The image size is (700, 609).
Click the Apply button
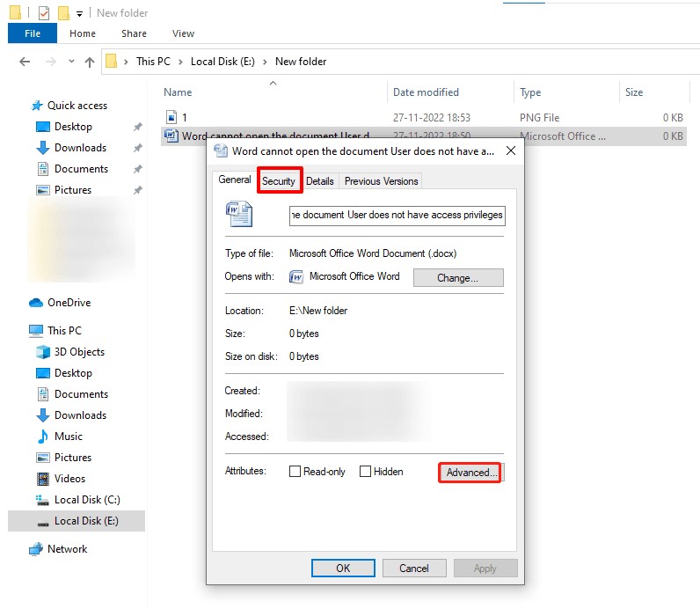click(x=485, y=568)
